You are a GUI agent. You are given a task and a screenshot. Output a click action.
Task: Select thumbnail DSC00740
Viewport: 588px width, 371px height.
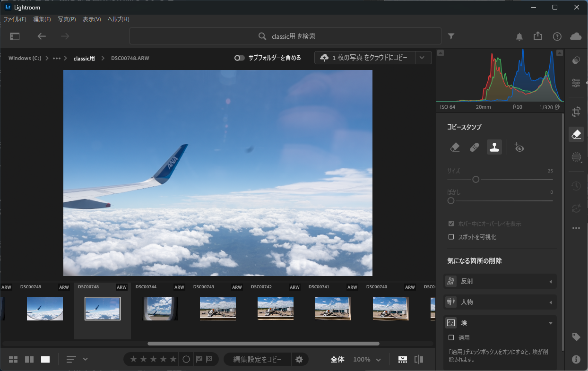391,309
